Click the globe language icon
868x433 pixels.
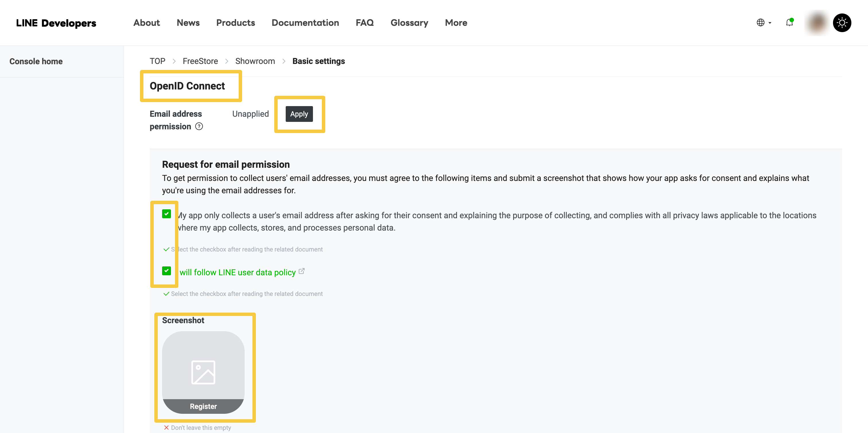click(x=760, y=23)
